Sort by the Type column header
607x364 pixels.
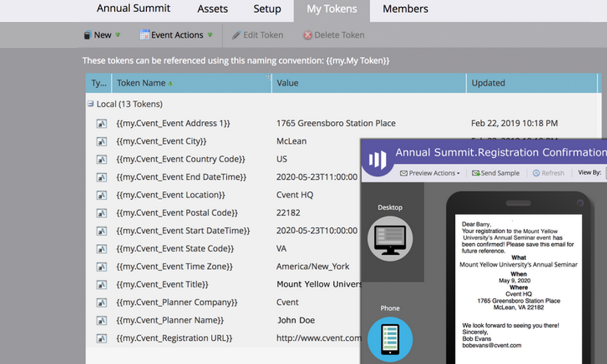[x=99, y=83]
